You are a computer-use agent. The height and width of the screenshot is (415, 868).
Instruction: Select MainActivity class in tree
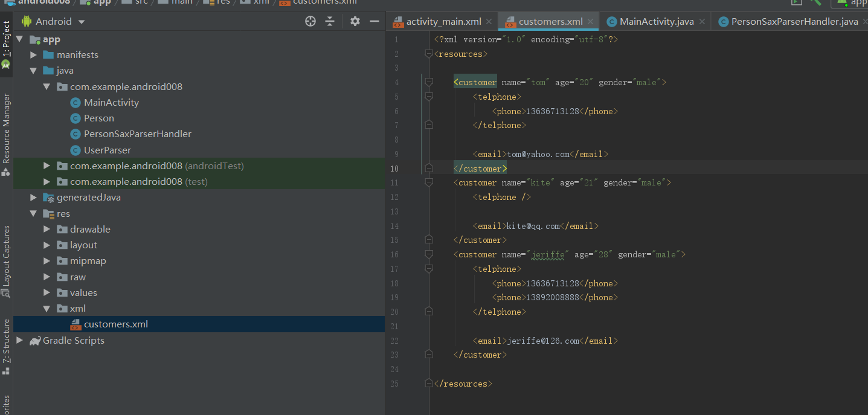point(111,103)
